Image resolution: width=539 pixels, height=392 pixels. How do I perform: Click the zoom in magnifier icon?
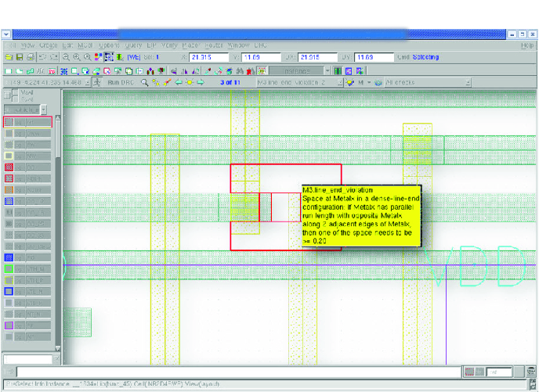(77, 57)
